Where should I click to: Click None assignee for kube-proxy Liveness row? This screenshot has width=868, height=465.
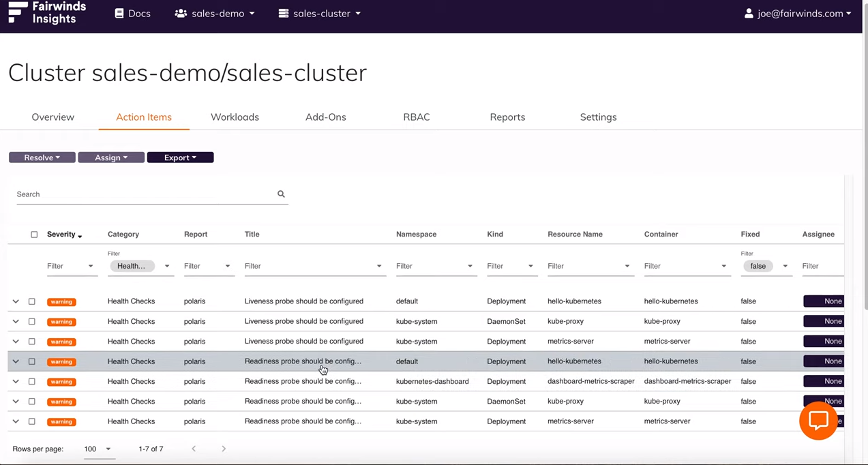coord(824,321)
